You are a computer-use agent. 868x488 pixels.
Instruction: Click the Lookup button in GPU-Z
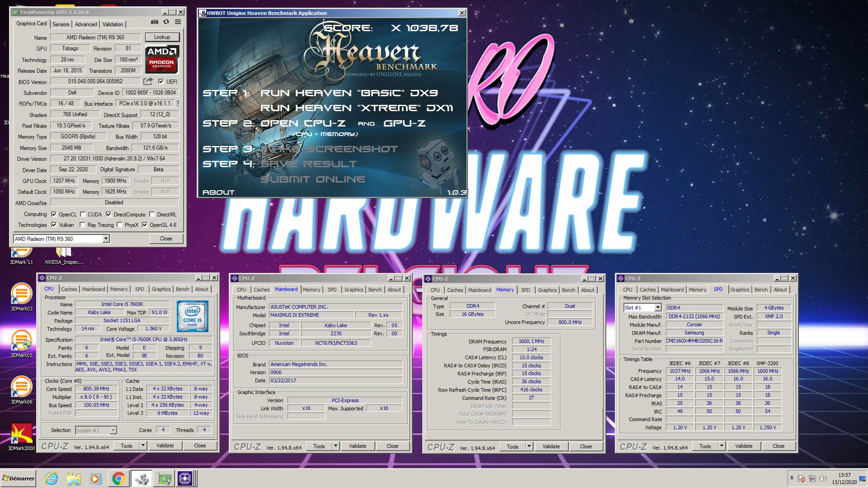[162, 37]
